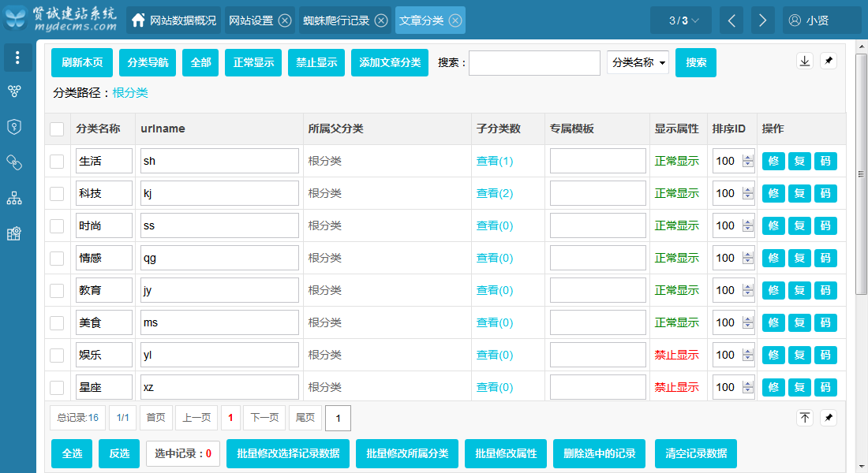Check the box for the 生活 row
Viewport: 868px width, 473px height.
pyautogui.click(x=57, y=162)
